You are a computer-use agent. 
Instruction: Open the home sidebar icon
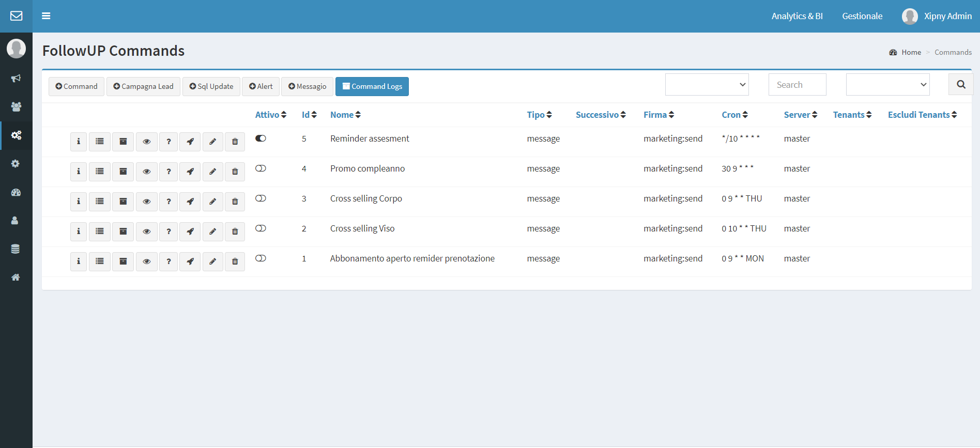click(16, 277)
